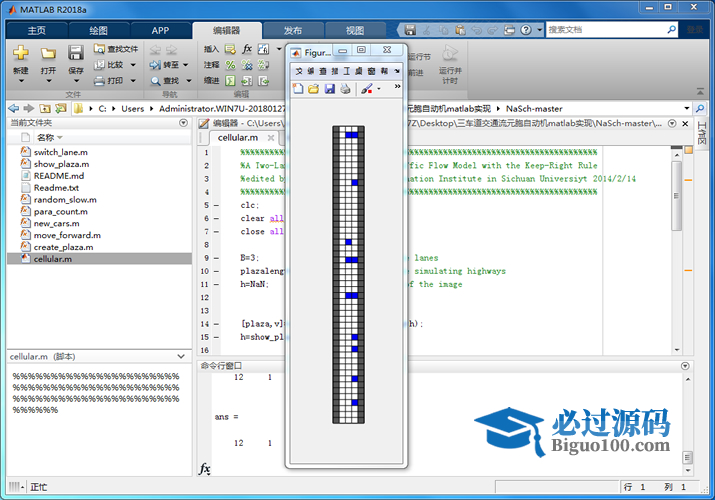Image resolution: width=715 pixels, height=500 pixels.
Task: Select random_slow.m in file list
Action: (x=65, y=200)
